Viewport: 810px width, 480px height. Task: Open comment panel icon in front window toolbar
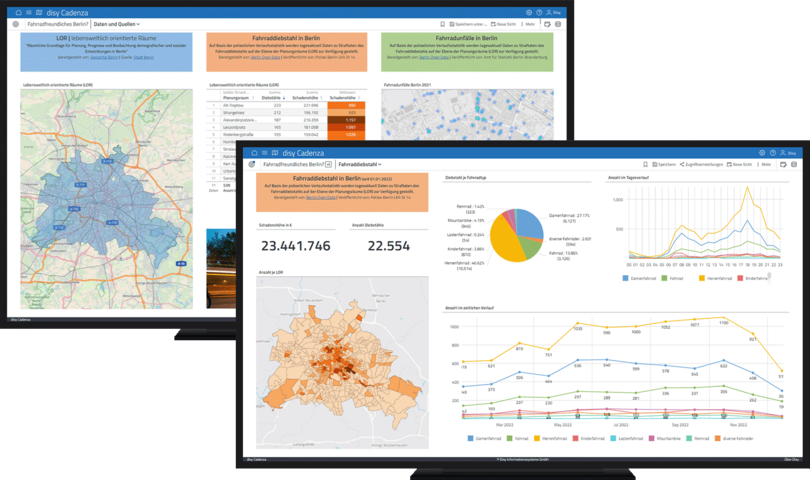pyautogui.click(x=784, y=164)
